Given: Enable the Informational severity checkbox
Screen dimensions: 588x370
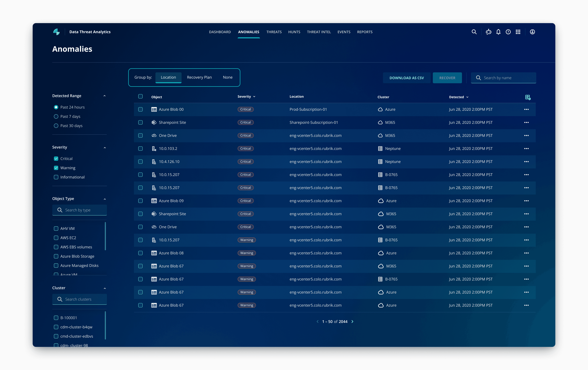Looking at the screenshot, I should click(56, 177).
